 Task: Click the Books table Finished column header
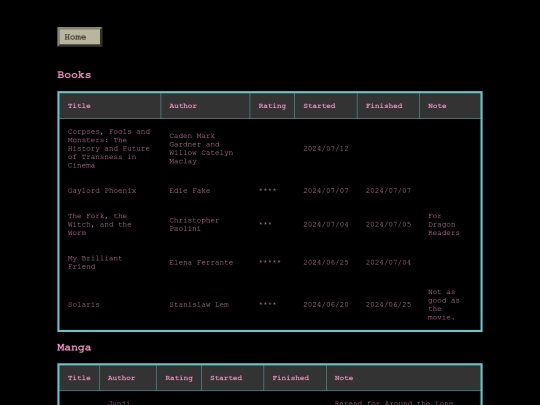388,106
